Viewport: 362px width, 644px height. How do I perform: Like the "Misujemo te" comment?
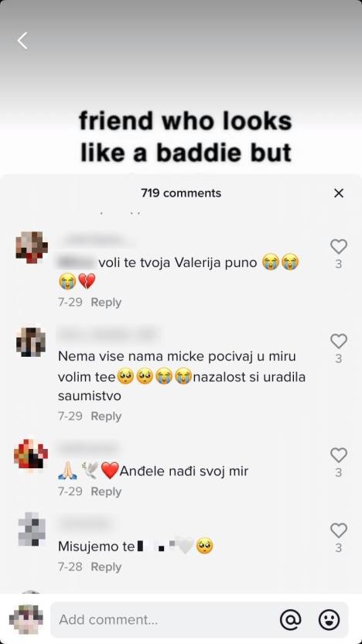click(x=339, y=531)
